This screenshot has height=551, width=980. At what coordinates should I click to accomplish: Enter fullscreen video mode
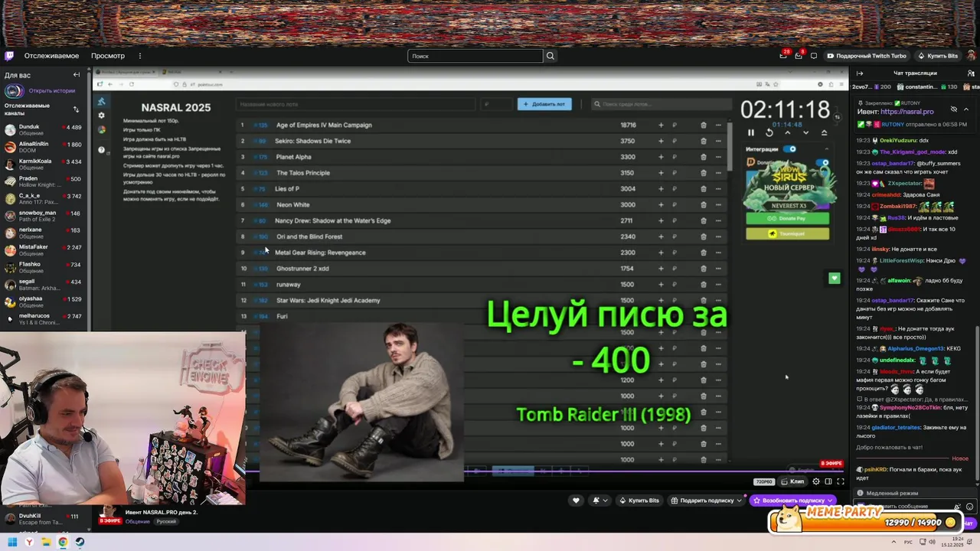point(840,481)
